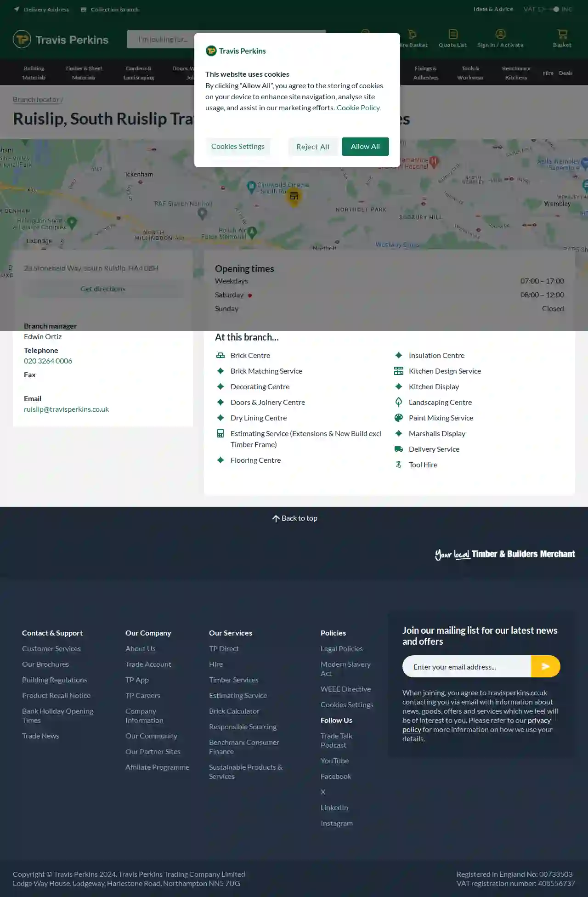588x897 pixels.
Task: Open TP Direct footer link
Action: [x=224, y=648]
